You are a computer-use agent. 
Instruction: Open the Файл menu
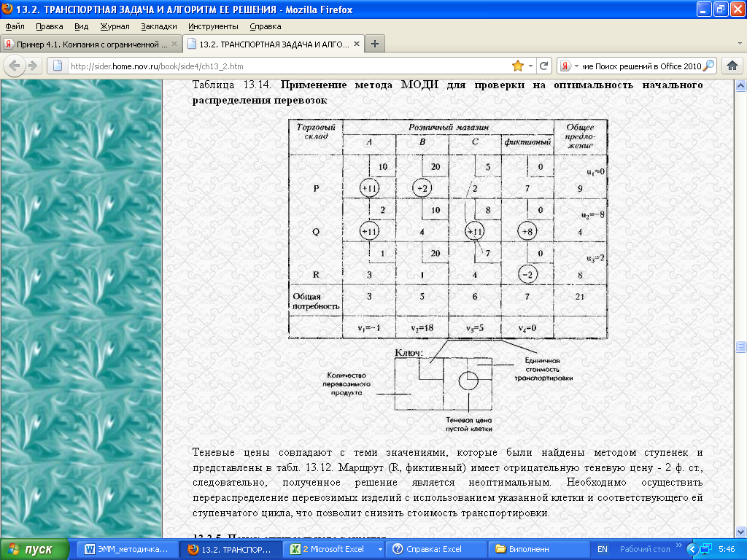tap(15, 27)
